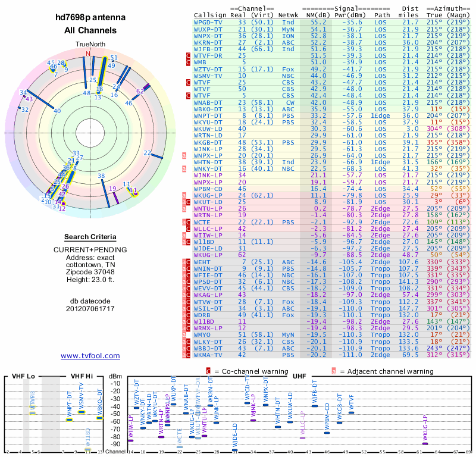Click the red C icon in the co-channel legend
Image resolution: width=476 pixels, height=457 pixels.
tap(208, 371)
